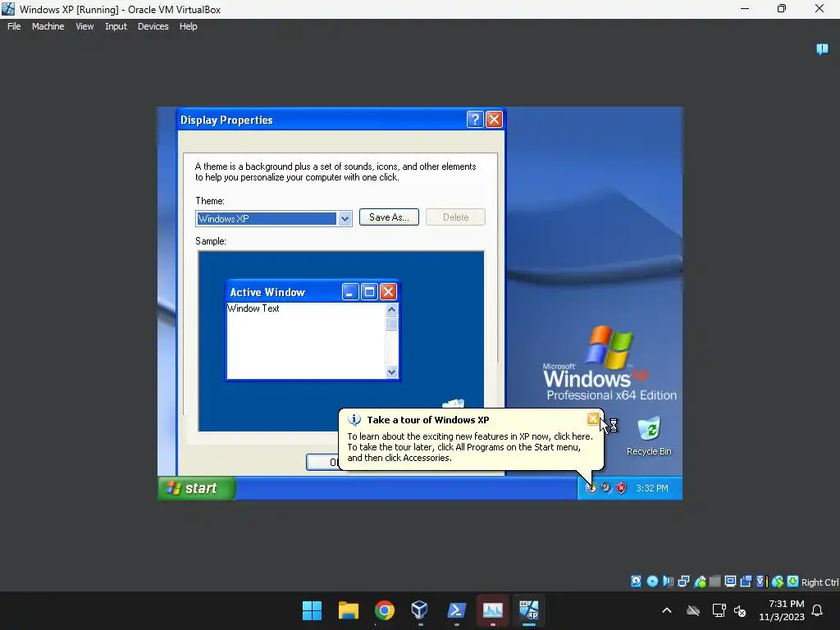840x630 pixels.
Task: Click the Right Ctrl host key label
Action: (x=819, y=582)
